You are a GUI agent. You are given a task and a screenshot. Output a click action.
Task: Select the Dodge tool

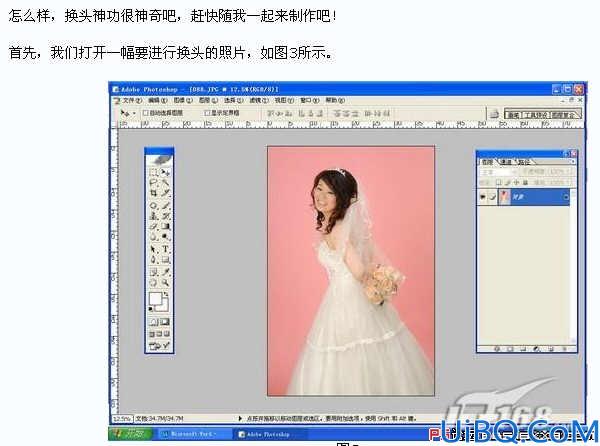click(165, 238)
